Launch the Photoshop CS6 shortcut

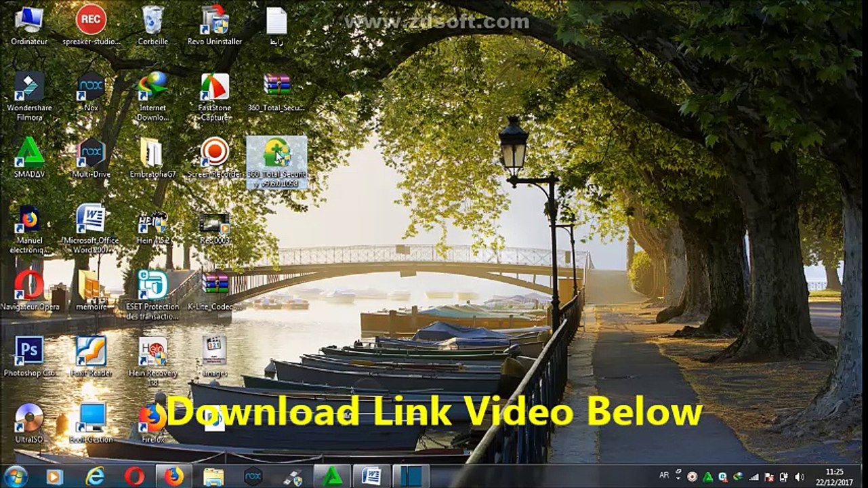coord(29,357)
